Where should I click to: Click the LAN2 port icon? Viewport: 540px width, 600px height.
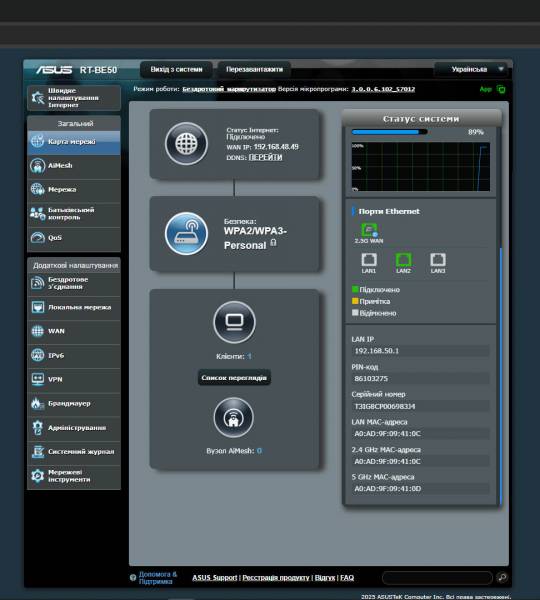click(x=403, y=260)
